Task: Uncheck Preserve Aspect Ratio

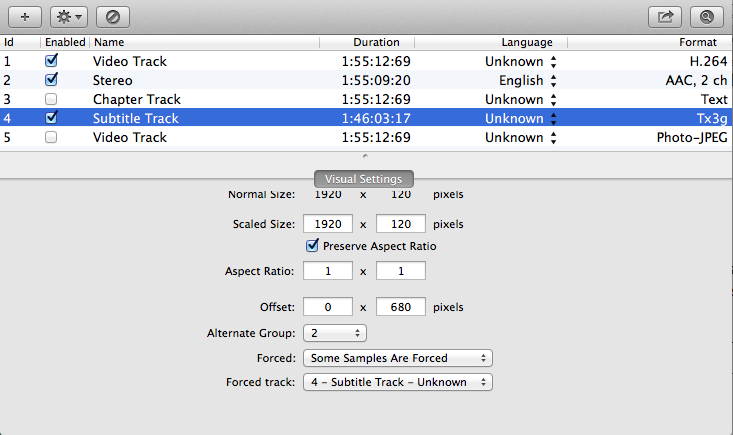Action: tap(312, 245)
